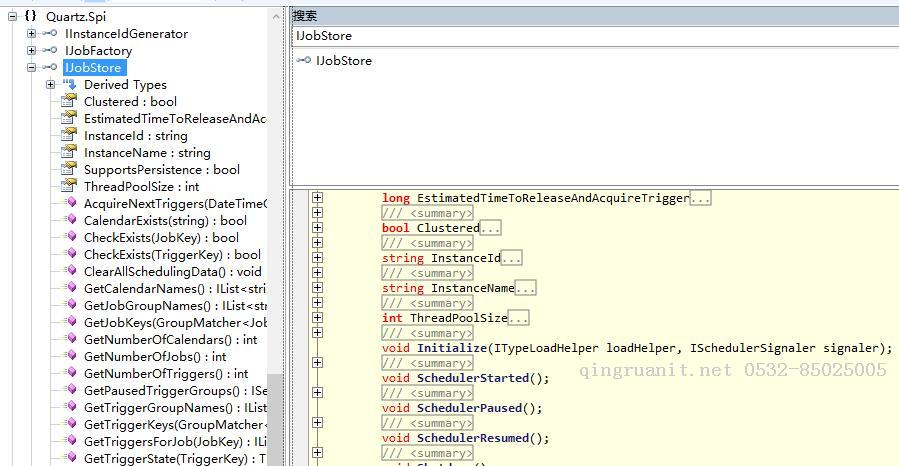Select the IJobStore search result
Image resolution: width=899 pixels, height=466 pixels.
point(343,61)
